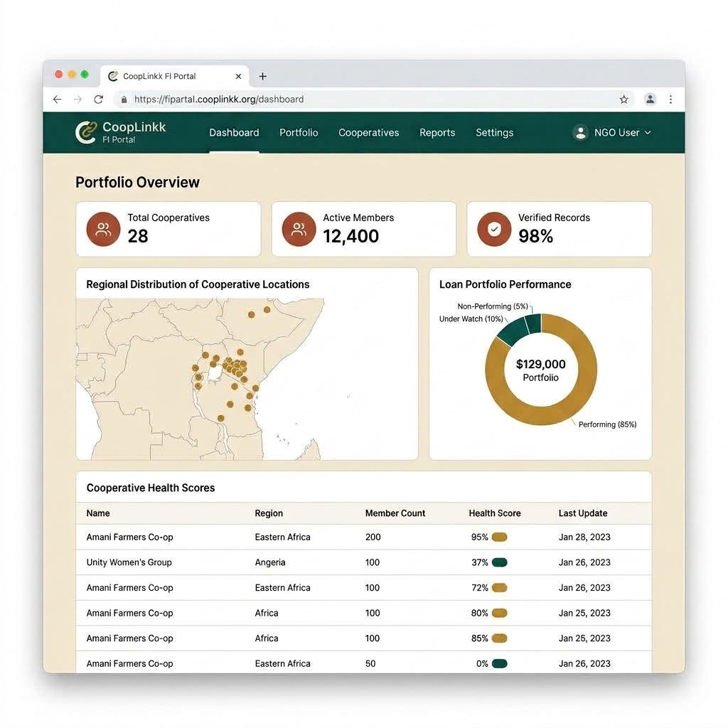
Task: Click the NGO User avatar icon
Action: [580, 133]
